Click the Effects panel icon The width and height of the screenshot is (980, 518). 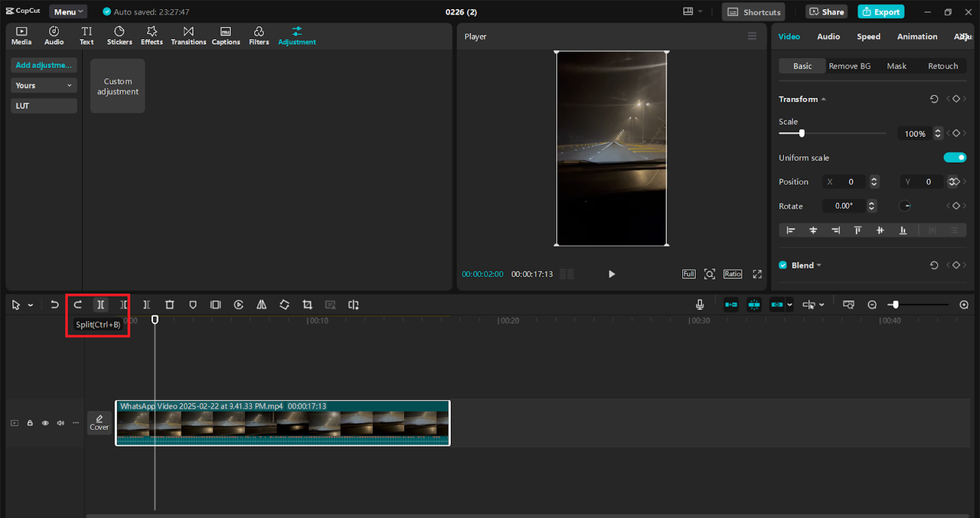(152, 35)
